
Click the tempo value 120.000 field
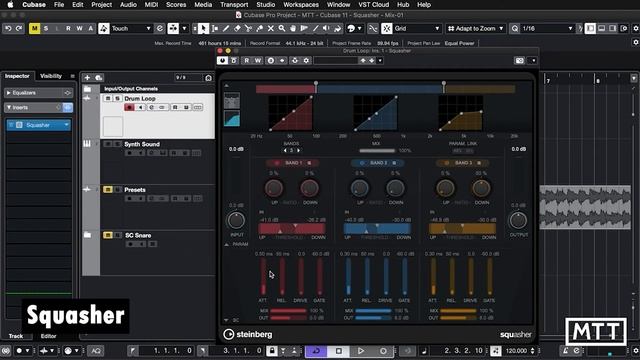click(516, 351)
